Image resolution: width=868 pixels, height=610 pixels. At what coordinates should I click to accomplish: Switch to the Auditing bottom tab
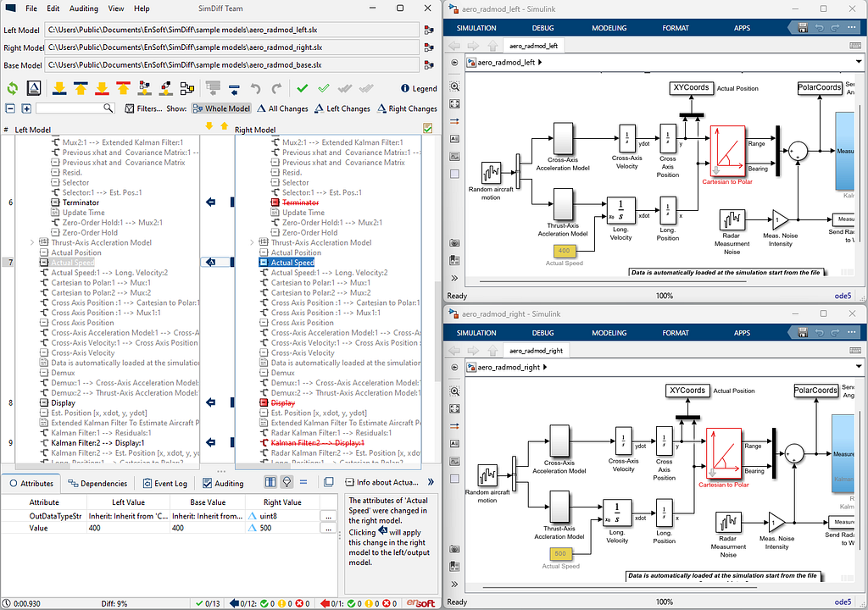click(223, 483)
